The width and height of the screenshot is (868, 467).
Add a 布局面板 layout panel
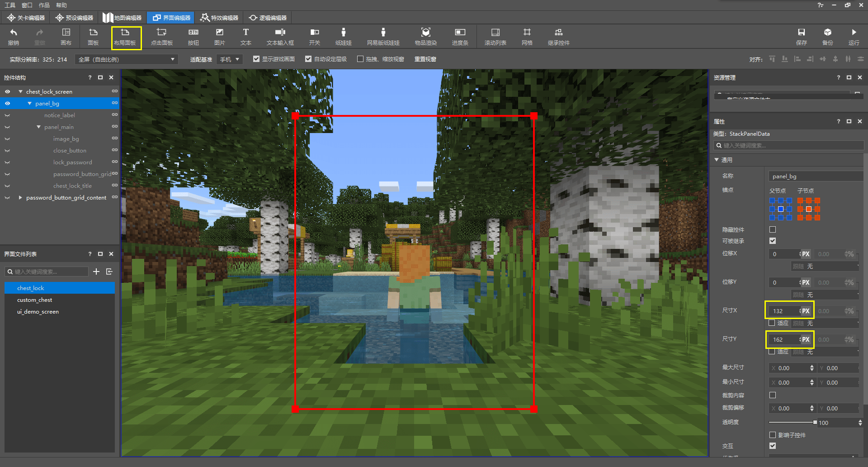[125, 37]
